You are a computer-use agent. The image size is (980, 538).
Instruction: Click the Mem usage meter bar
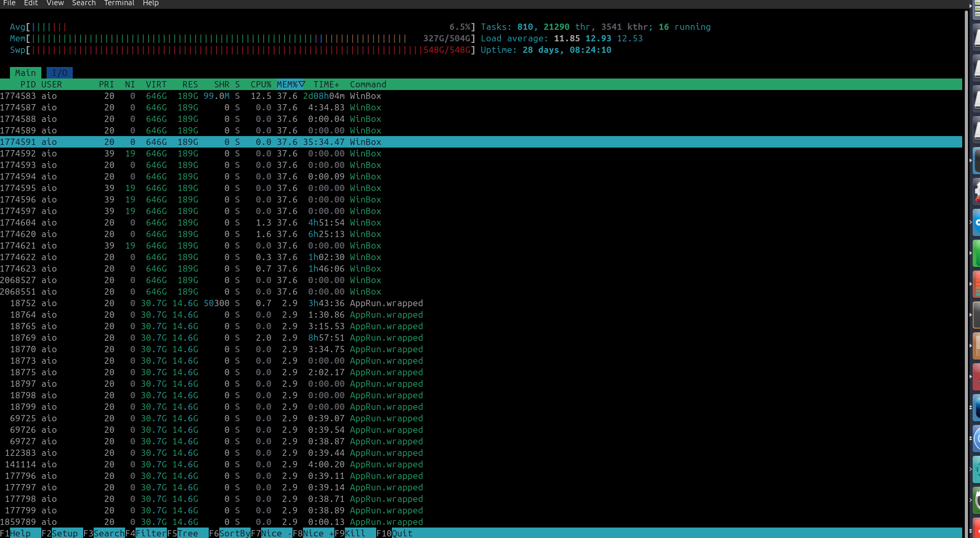point(242,38)
